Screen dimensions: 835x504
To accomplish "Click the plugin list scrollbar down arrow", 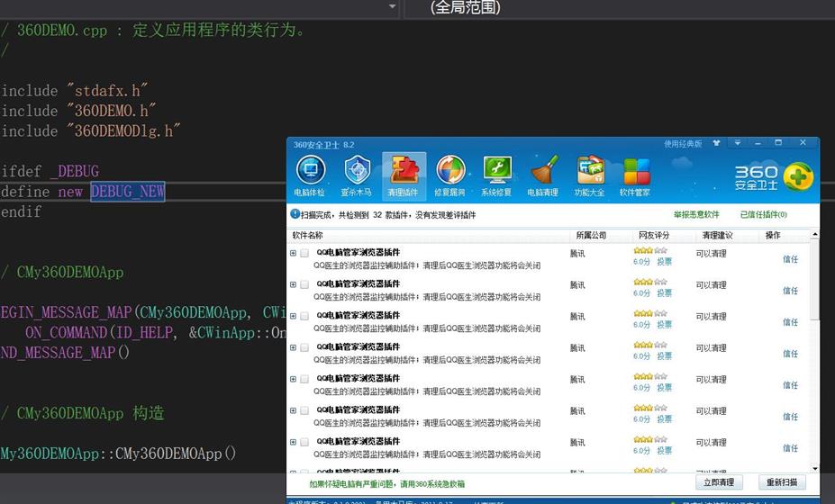I will click(815, 468).
